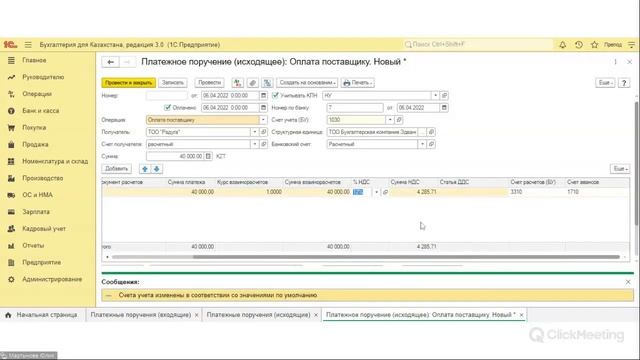This screenshot has width=640, height=360.
Task: Expand the % НДС dropdown in table row
Action: [376, 192]
